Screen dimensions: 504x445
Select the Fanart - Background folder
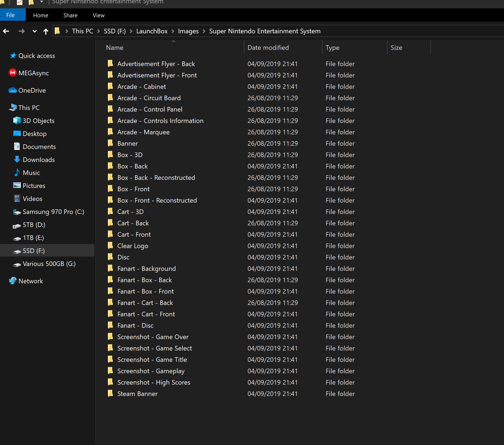click(x=146, y=269)
